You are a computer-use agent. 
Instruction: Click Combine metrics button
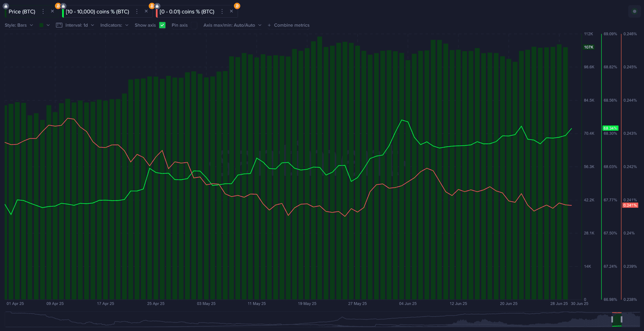click(x=288, y=25)
